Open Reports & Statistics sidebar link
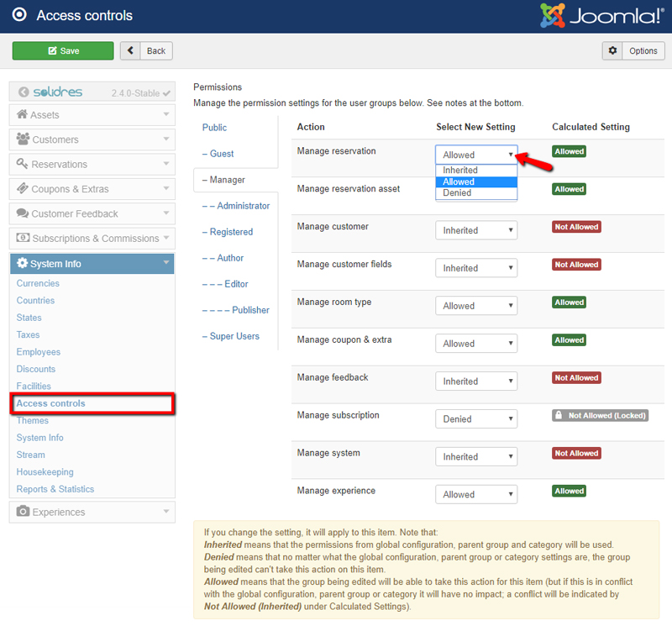 pyautogui.click(x=55, y=489)
